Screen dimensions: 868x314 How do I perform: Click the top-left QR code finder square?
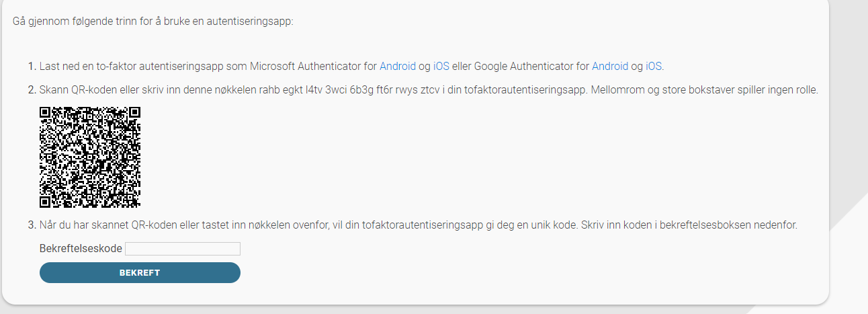(x=46, y=113)
